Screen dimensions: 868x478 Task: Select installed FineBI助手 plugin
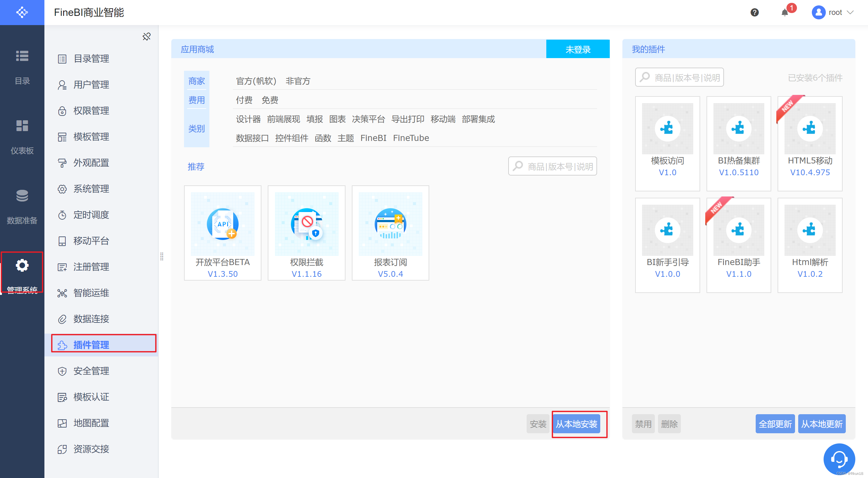pyautogui.click(x=739, y=245)
